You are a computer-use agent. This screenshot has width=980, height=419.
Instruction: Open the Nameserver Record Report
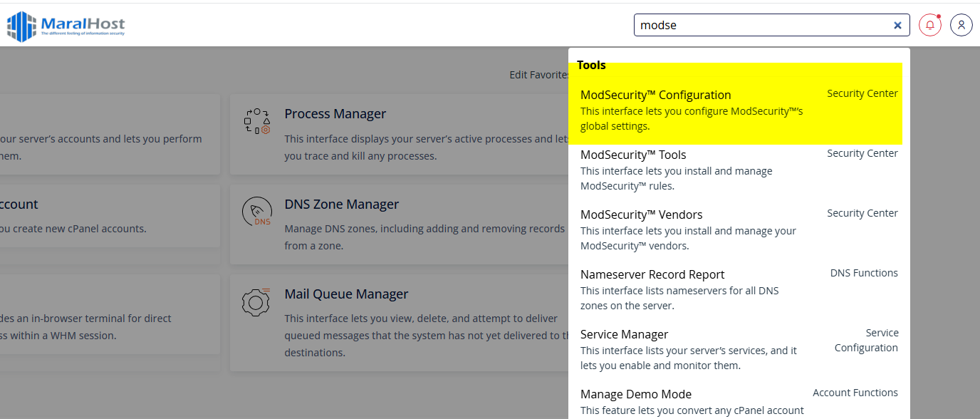point(652,274)
